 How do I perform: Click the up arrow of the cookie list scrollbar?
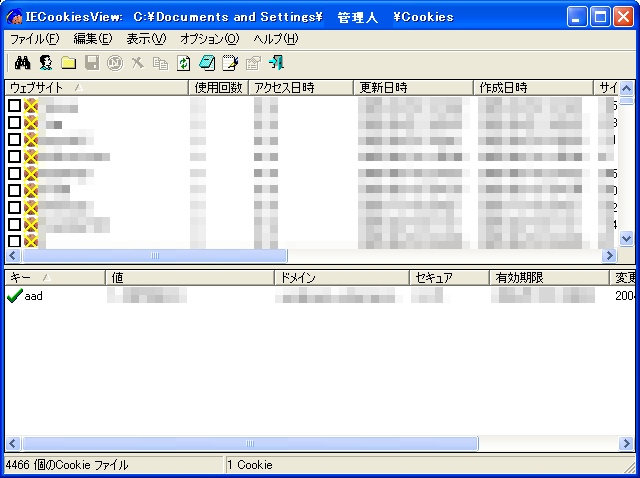(626, 88)
